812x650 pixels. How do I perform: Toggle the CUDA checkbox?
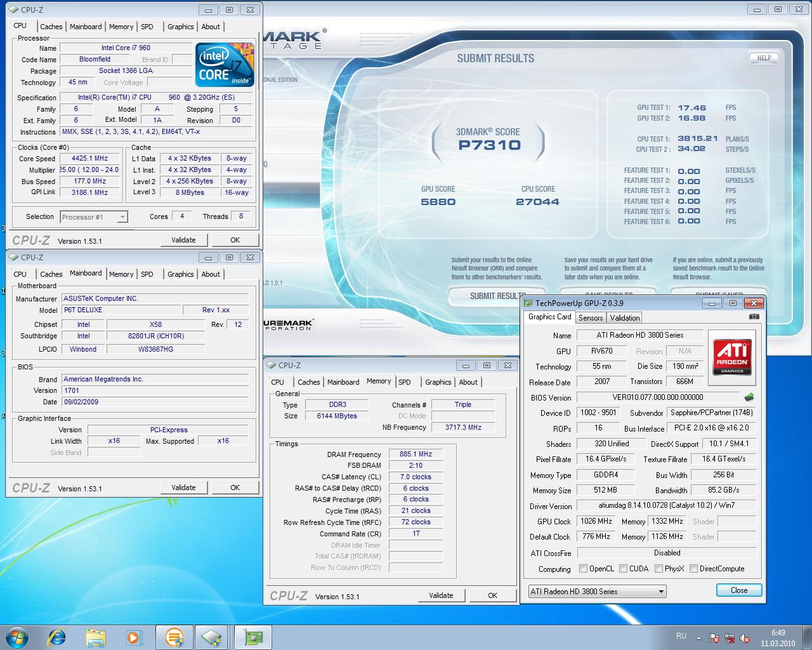coord(624,569)
